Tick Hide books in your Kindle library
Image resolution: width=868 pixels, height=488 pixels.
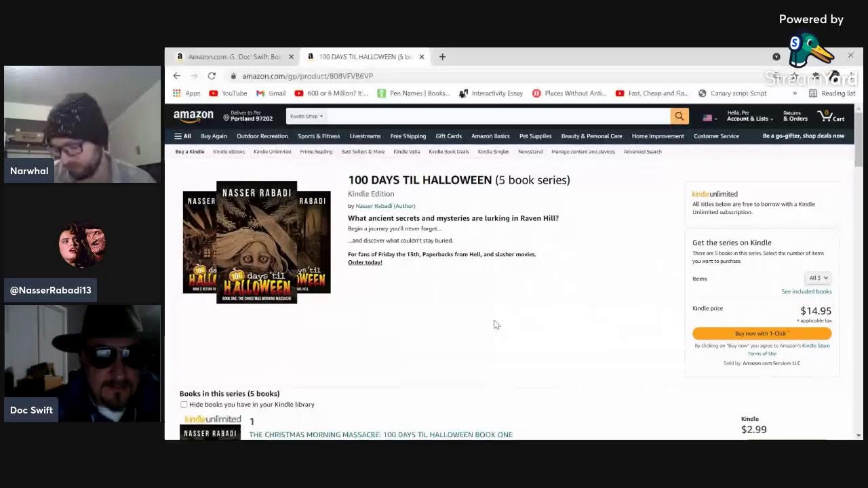click(x=184, y=405)
